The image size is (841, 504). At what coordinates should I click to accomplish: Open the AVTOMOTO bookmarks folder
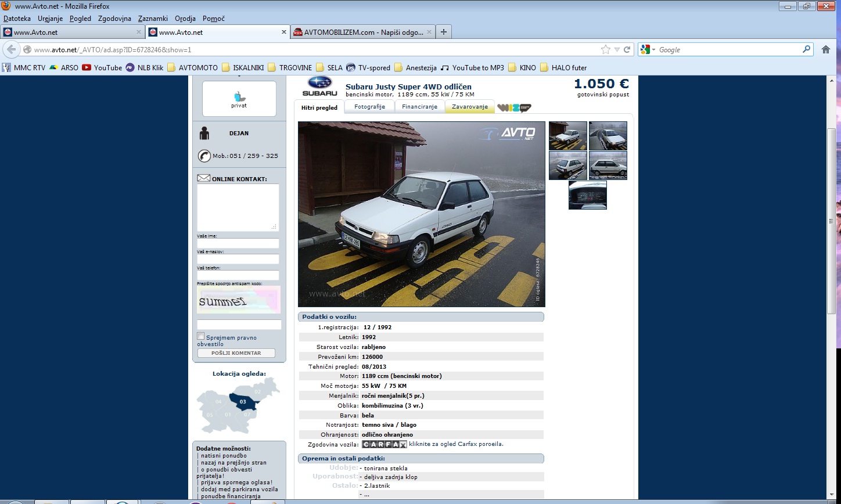point(192,67)
